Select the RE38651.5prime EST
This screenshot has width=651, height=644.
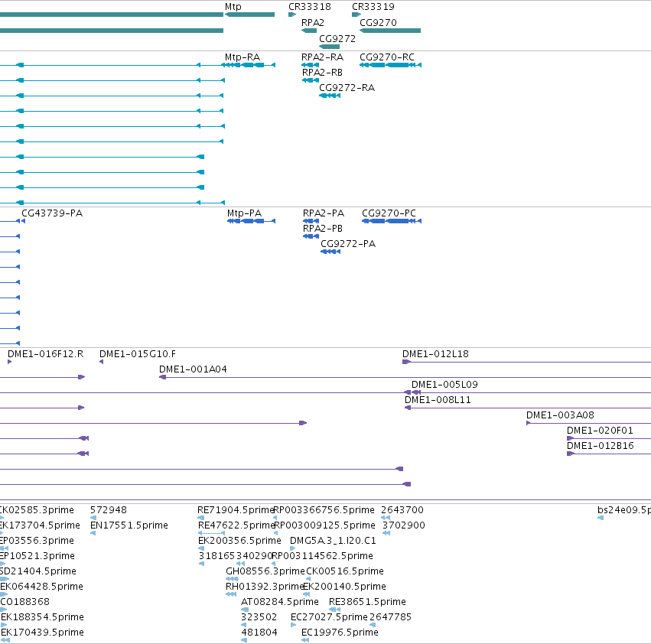click(334, 610)
